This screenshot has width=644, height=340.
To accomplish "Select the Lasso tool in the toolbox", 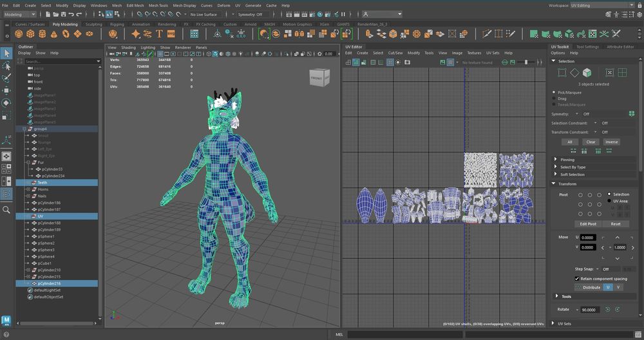I will pyautogui.click(x=6, y=66).
